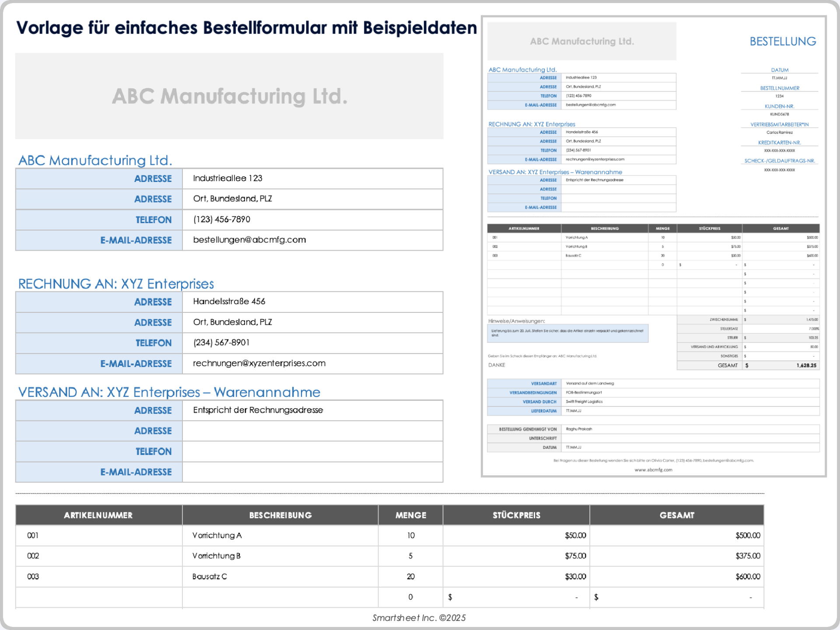Open the 'www.abcmfg.com' link in the preview footer

coord(653,470)
